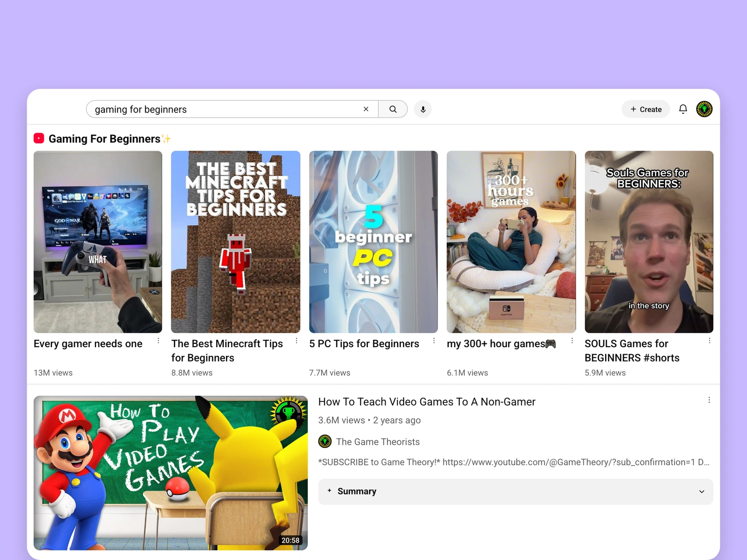747x560 pixels.
Task: Open the '5 beginner PC tips' short thumbnail
Action: 373,242
